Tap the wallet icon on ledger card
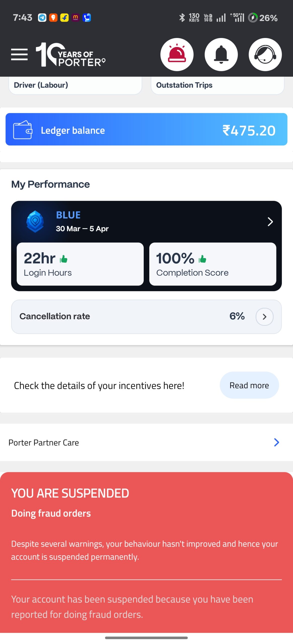The height and width of the screenshot is (644, 293). pyautogui.click(x=23, y=130)
